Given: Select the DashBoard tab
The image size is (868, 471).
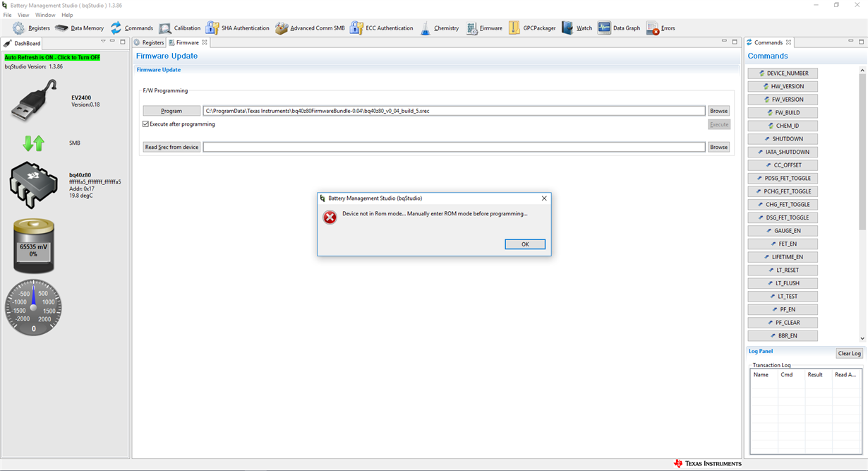Looking at the screenshot, I should (x=23, y=43).
